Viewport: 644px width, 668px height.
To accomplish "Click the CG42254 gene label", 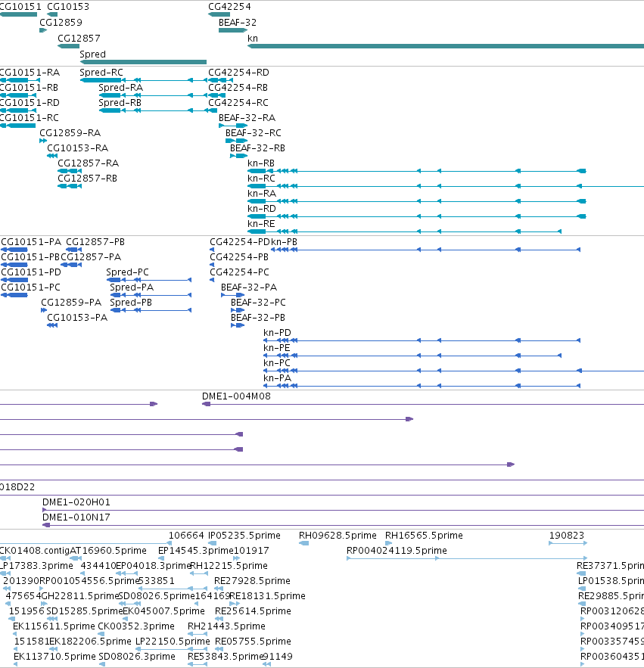I will click(x=229, y=7).
